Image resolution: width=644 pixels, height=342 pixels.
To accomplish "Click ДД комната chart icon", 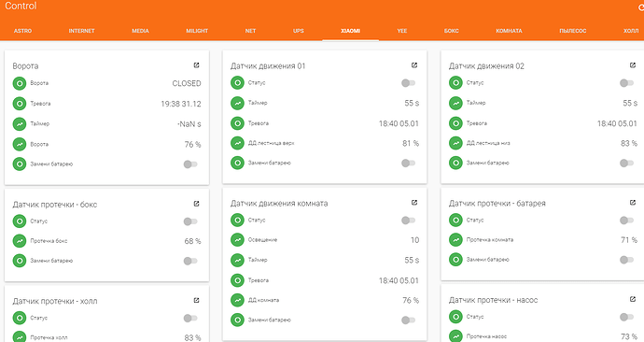I will click(x=237, y=300).
